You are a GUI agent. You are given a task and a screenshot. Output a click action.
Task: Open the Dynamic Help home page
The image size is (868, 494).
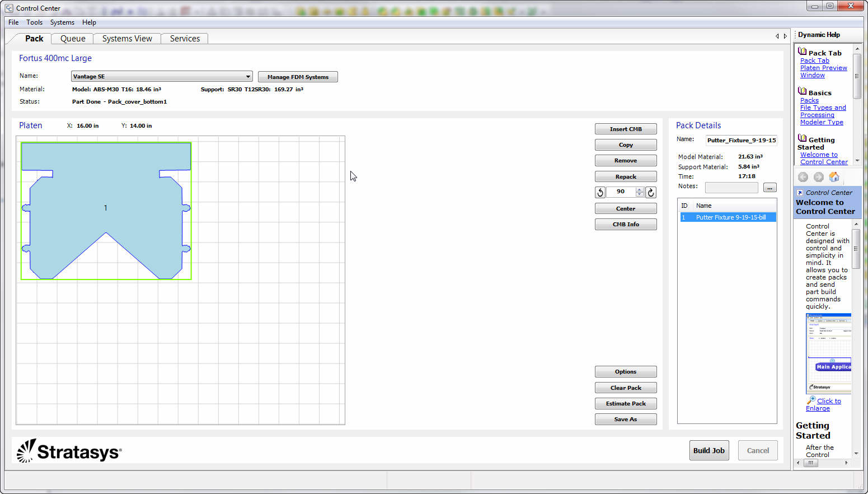coord(834,177)
